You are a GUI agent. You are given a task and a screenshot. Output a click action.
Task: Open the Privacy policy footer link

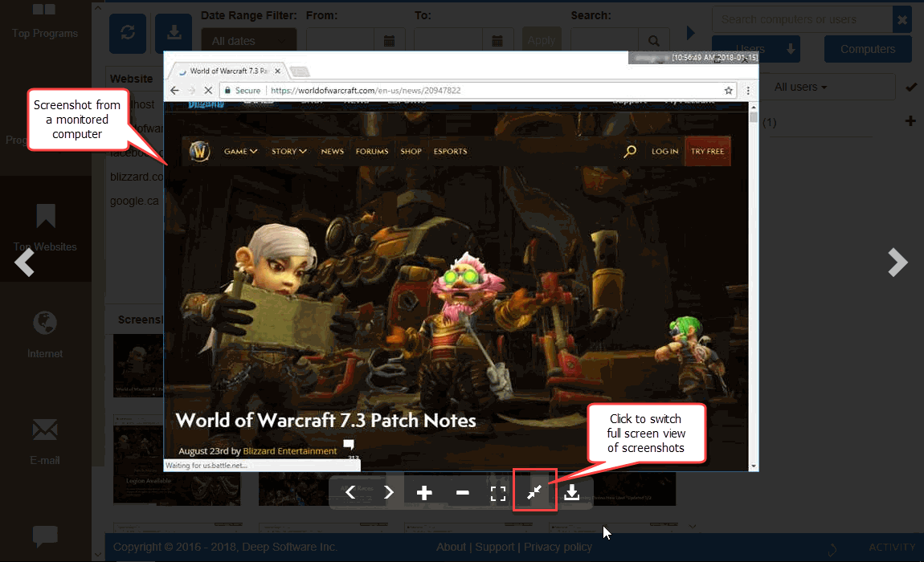[x=558, y=548]
